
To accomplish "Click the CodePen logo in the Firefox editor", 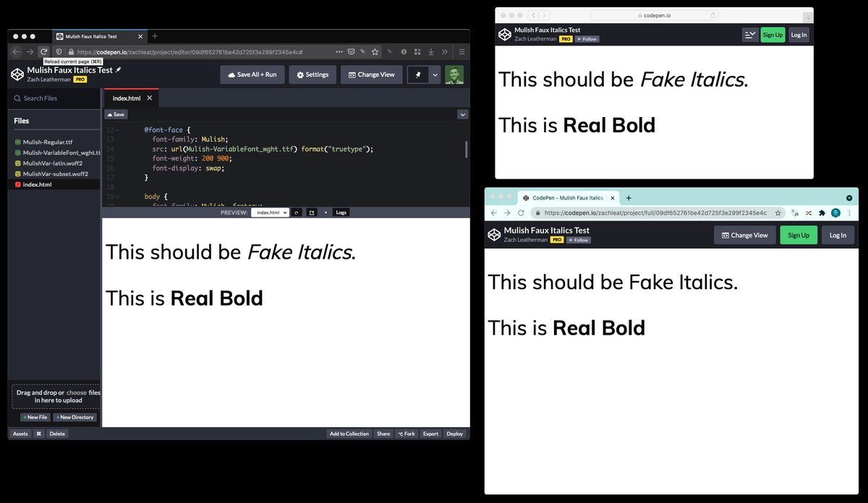I will click(17, 74).
